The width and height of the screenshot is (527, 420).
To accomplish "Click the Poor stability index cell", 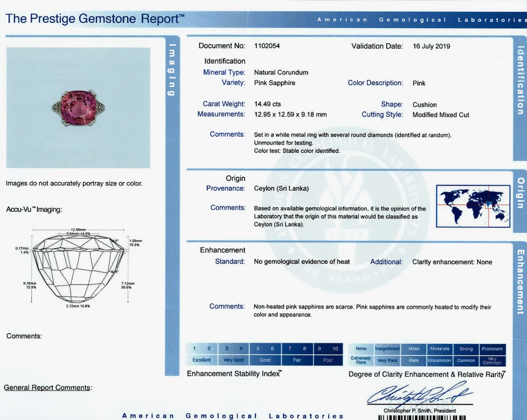I will pyautogui.click(x=328, y=360).
